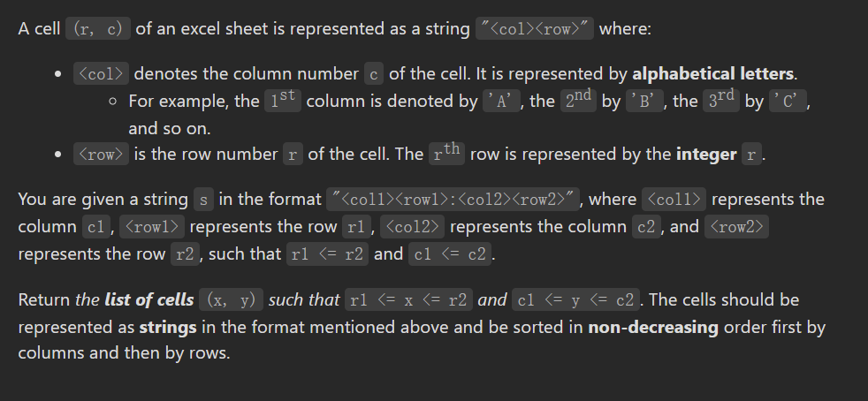Viewport: 868px width, 401px height.
Task: Click the rth superscript code chip
Action: (446, 154)
